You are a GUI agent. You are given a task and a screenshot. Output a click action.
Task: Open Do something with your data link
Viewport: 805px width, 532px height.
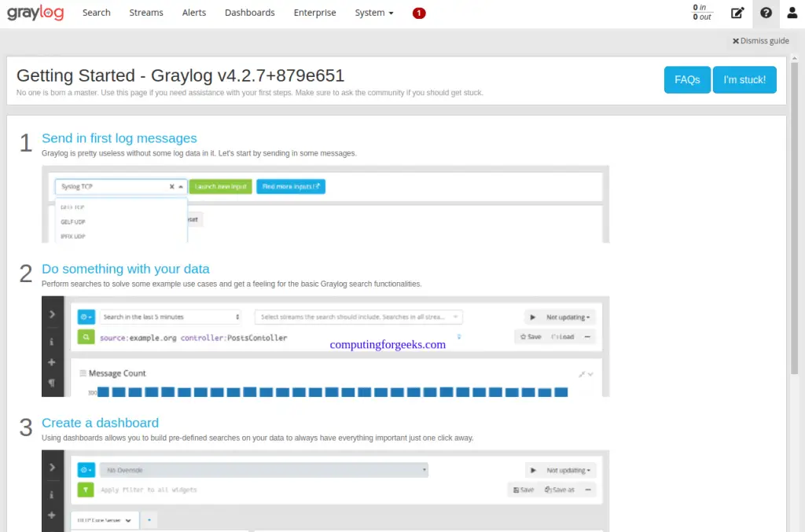(125, 269)
